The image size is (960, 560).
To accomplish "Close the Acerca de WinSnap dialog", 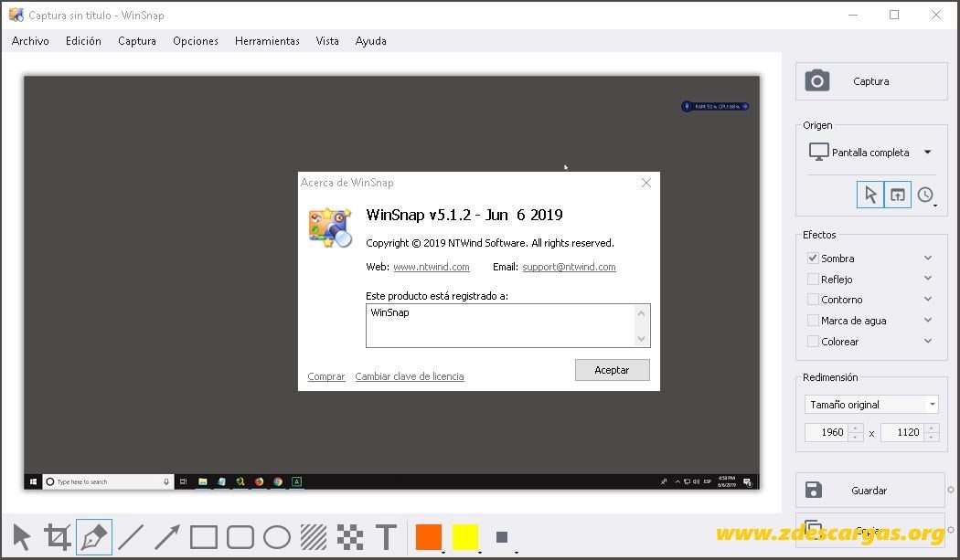I will pyautogui.click(x=645, y=183).
